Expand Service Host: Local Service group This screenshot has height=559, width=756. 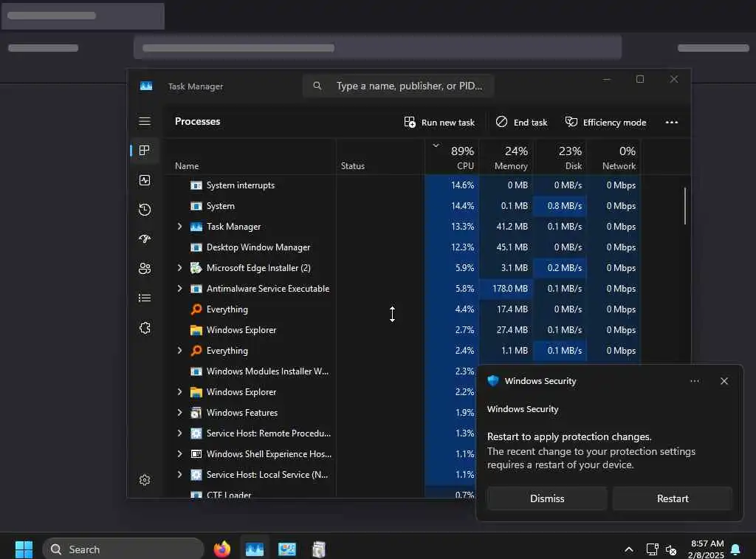point(180,475)
